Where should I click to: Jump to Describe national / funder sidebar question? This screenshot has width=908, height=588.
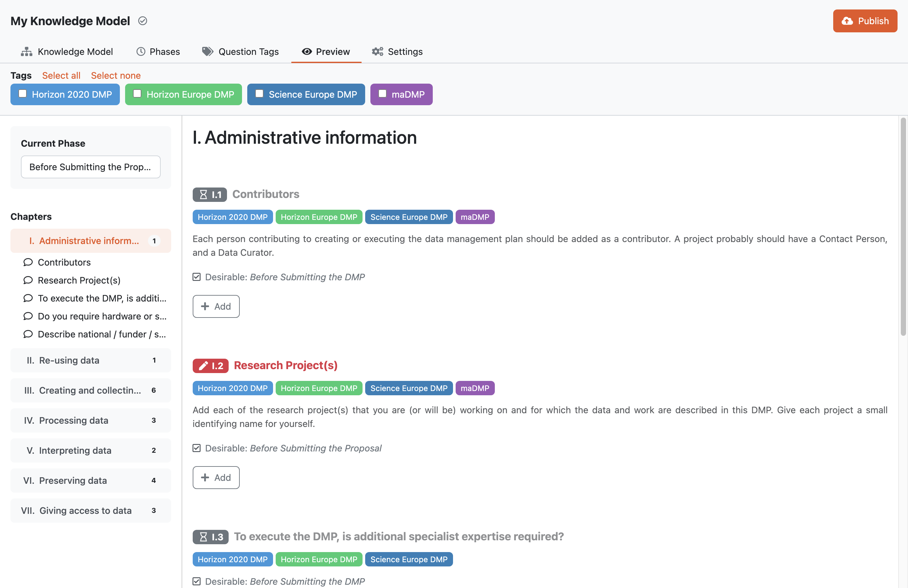[x=102, y=334]
